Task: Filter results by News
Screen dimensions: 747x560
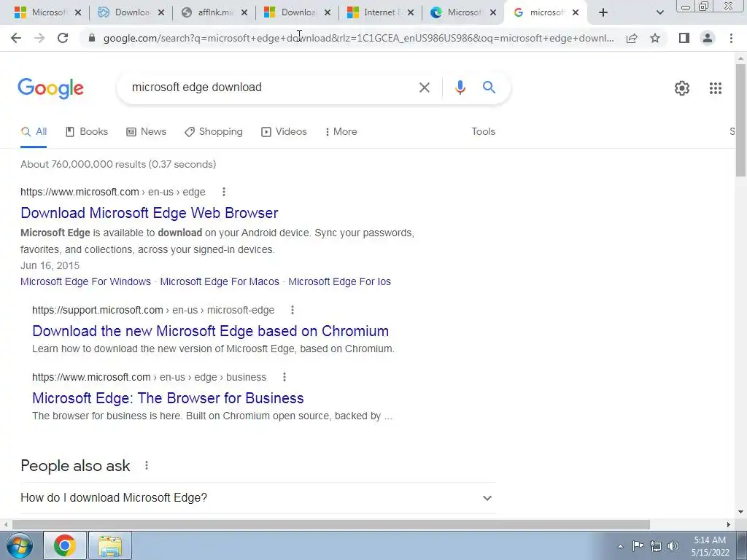Action: pyautogui.click(x=146, y=132)
